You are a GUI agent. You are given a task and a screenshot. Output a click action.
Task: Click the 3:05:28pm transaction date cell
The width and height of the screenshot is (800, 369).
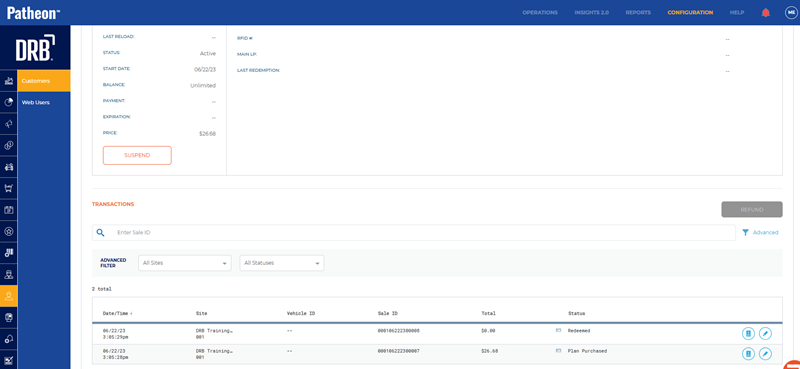pyautogui.click(x=114, y=354)
